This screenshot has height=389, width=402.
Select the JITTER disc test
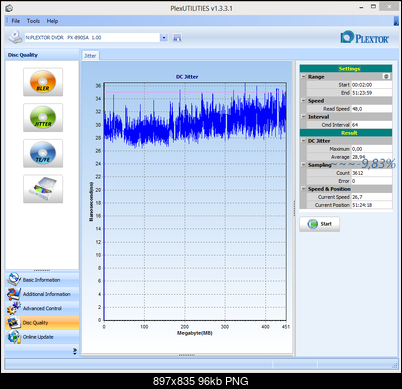coord(43,118)
